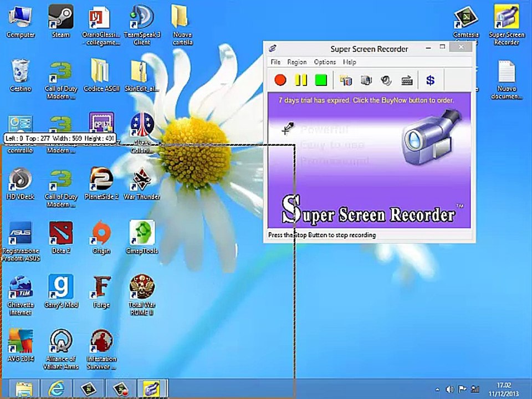The height and width of the screenshot is (399, 532).
Task: Click the Super Screen Recorder title bar icon
Action: pyautogui.click(x=273, y=49)
